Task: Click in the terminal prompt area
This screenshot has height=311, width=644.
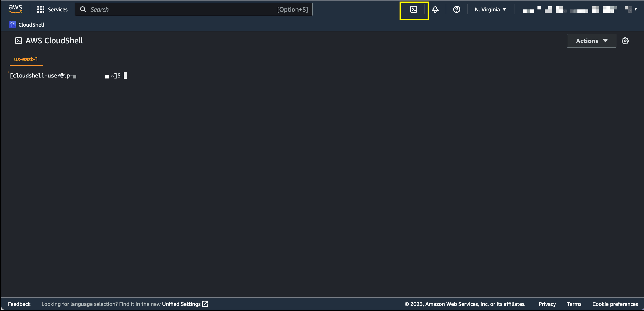Action: pyautogui.click(x=125, y=76)
